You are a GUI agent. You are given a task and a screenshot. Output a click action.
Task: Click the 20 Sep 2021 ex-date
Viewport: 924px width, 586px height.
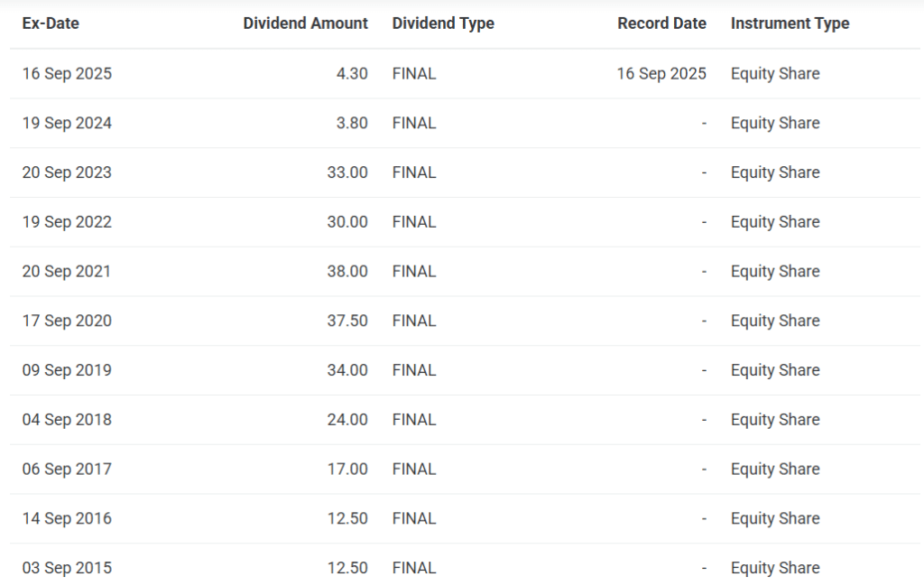[67, 272]
